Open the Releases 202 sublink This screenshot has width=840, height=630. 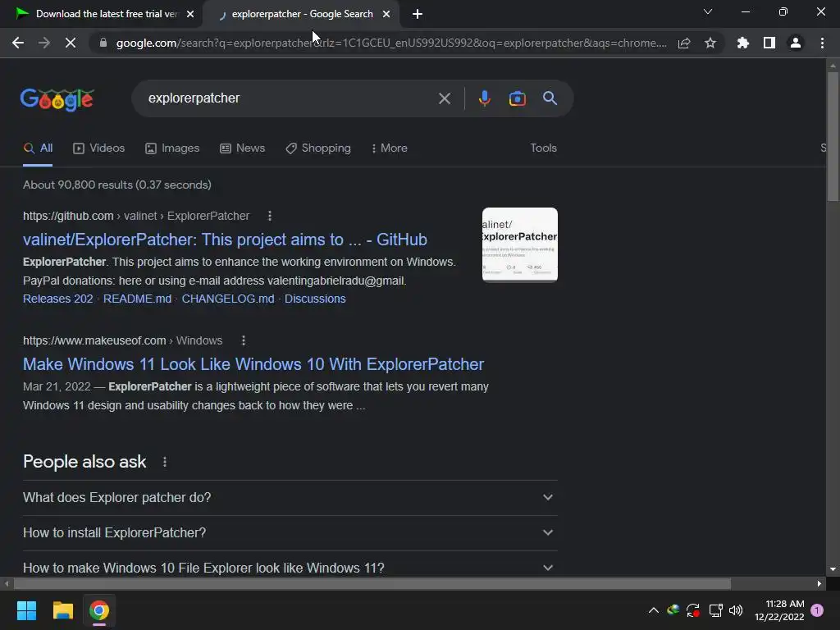coord(58,299)
